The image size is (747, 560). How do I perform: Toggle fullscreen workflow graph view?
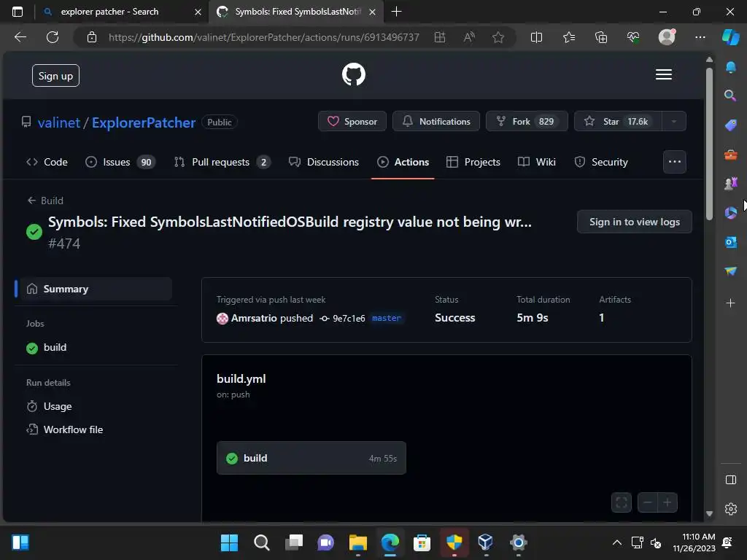[622, 502]
